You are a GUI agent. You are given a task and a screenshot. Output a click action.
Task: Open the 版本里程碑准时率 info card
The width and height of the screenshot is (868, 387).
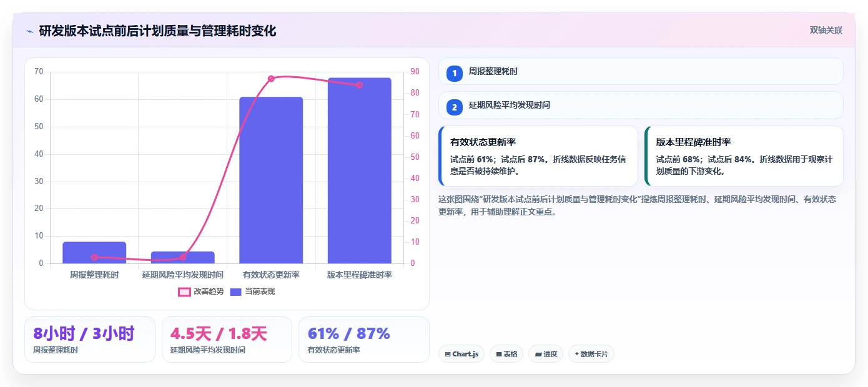(744, 156)
